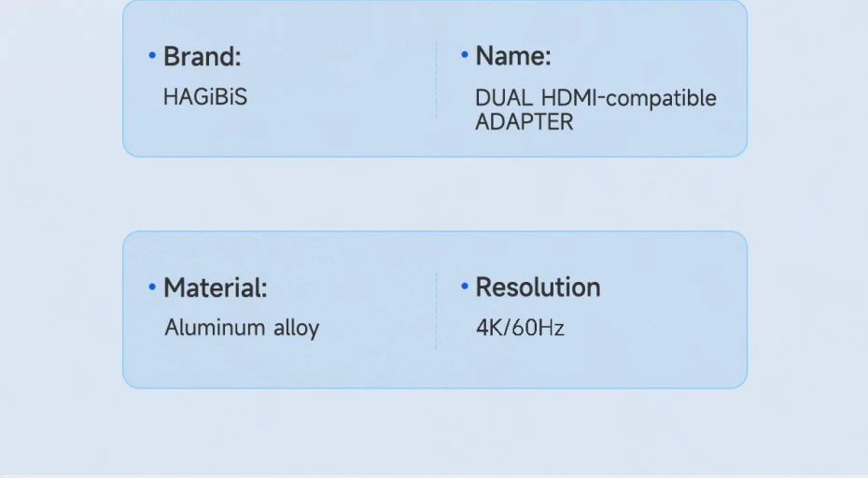Screen dimensions: 868x478
Task: Click the 4K/60Hz resolution value
Action: (x=520, y=328)
